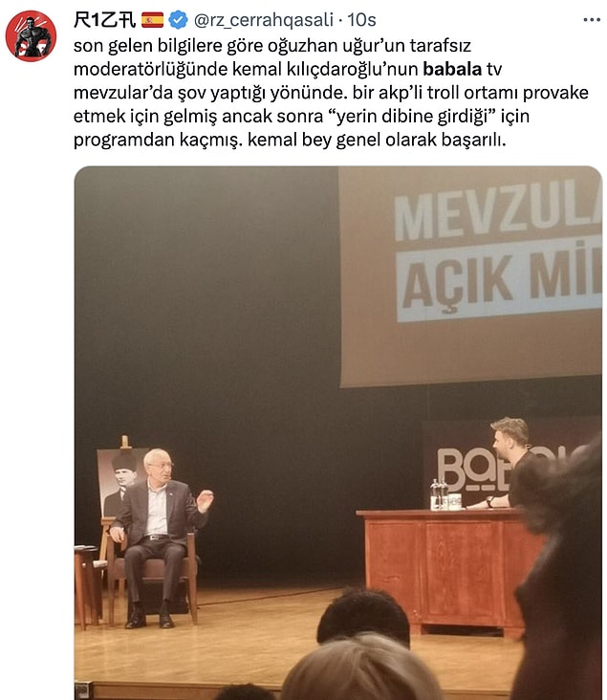
Task: Open the @rz_cerrahqasali handle link
Action: pyautogui.click(x=263, y=20)
